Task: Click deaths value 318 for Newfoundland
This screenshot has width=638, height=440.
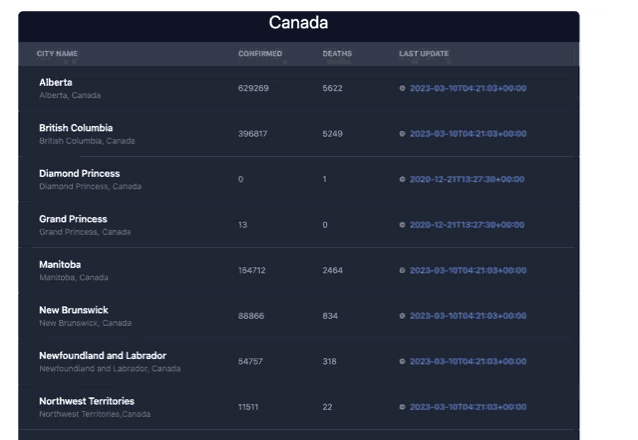Action: click(330, 362)
